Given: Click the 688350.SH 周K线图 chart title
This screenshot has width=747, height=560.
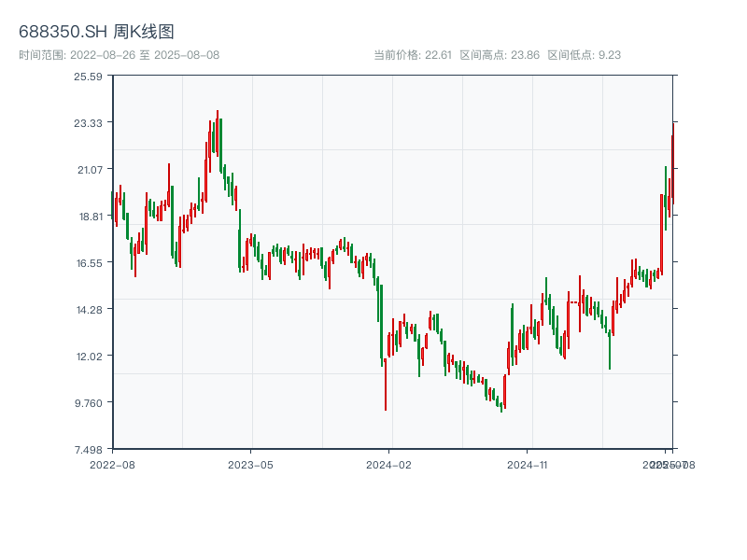Looking at the screenshot, I should pyautogui.click(x=96, y=33).
